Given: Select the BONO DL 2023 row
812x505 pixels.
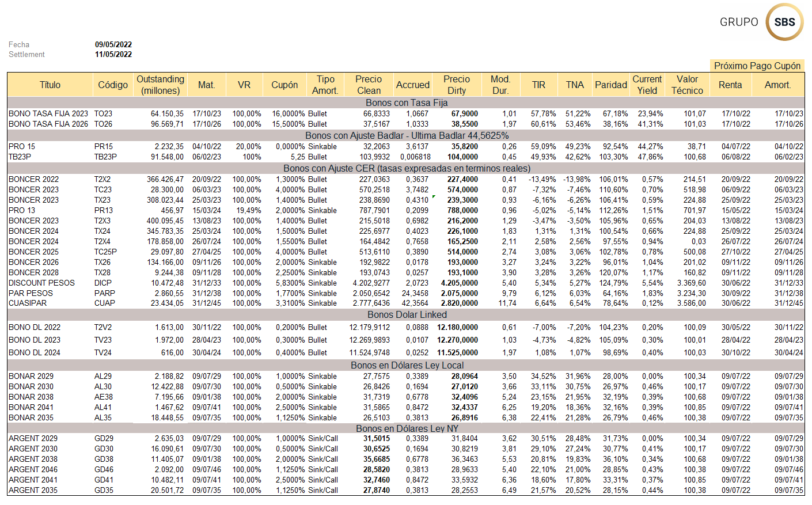Looking at the screenshot, I should coord(406,340).
